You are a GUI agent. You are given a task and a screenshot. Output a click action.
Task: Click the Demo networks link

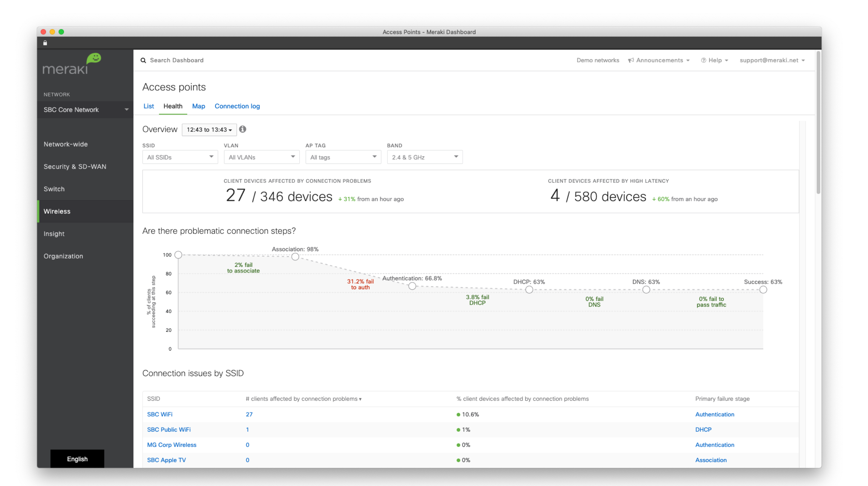(x=598, y=60)
